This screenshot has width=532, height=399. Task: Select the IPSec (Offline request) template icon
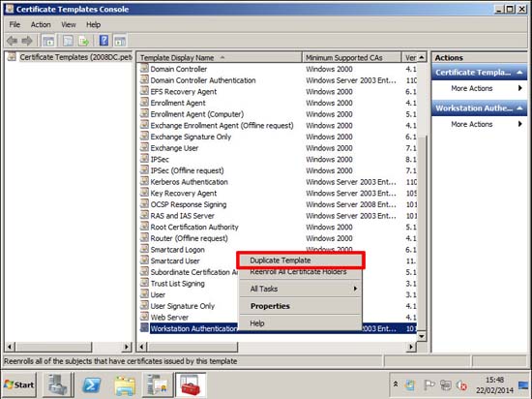click(144, 169)
